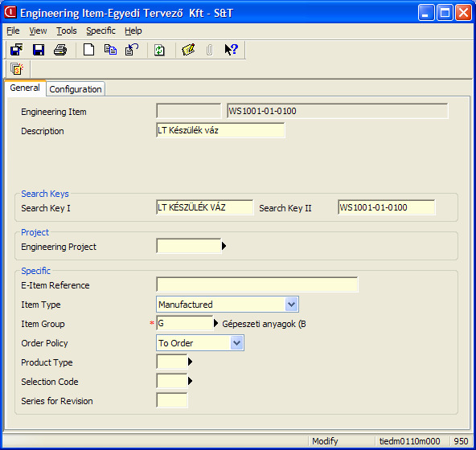Image resolution: width=476 pixels, height=450 pixels.
Task: Click the Selection Code input field
Action: pyautogui.click(x=172, y=381)
